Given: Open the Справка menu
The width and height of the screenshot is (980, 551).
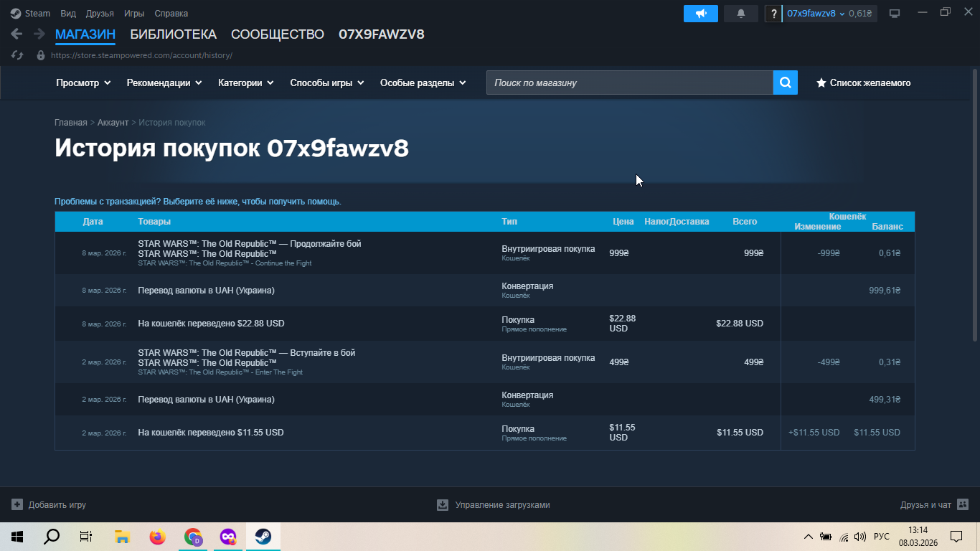Looking at the screenshot, I should [171, 14].
